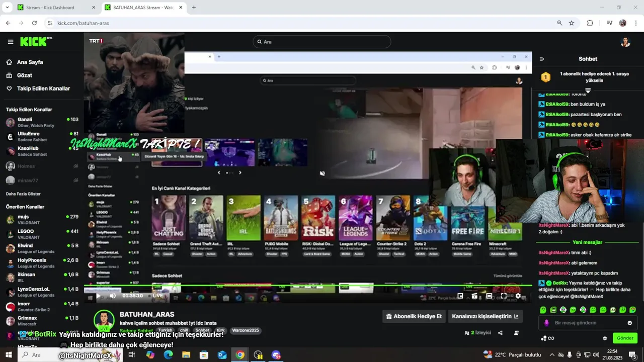Viewport: 644px width, 362px height.
Task: Bookmark page with star icon
Action: [x=572, y=23]
